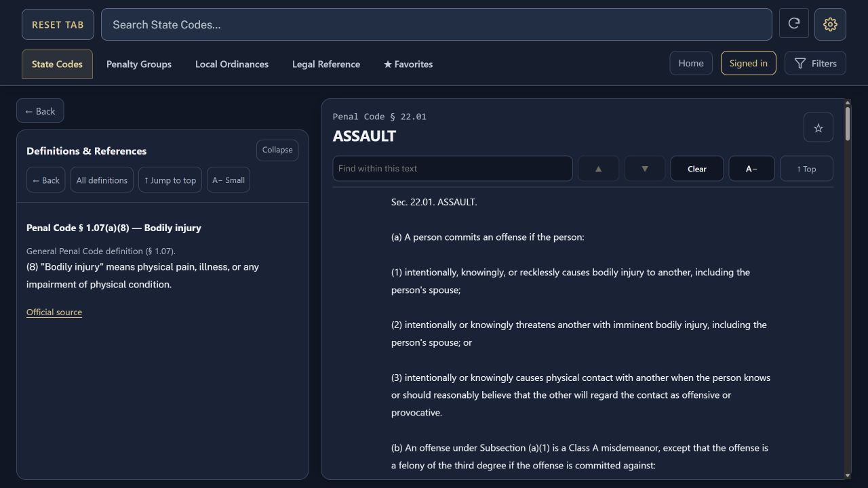Click Jump to top in definitions panel
Screen dimensions: 868x488
(x=170, y=180)
